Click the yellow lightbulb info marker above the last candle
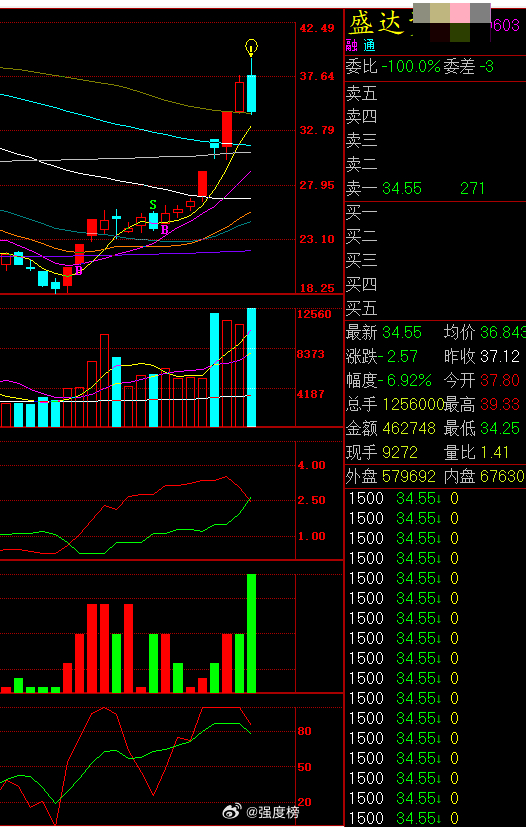526x827 pixels. tap(252, 47)
